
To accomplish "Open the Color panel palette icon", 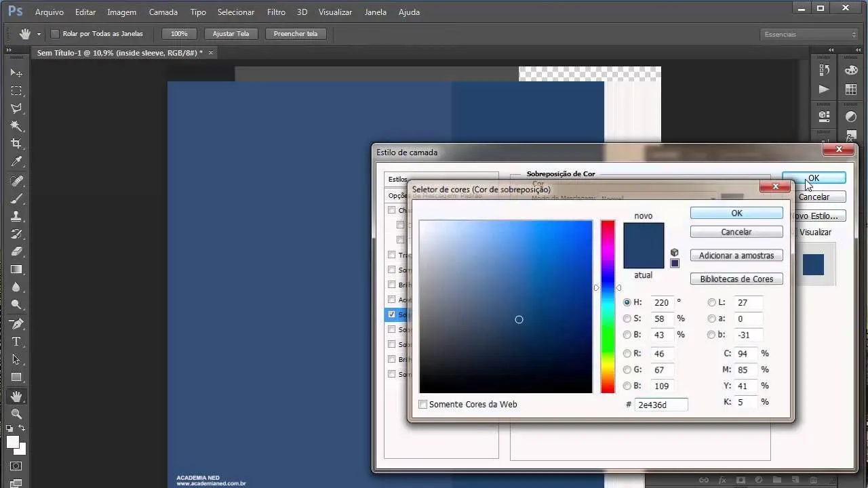I will point(851,70).
